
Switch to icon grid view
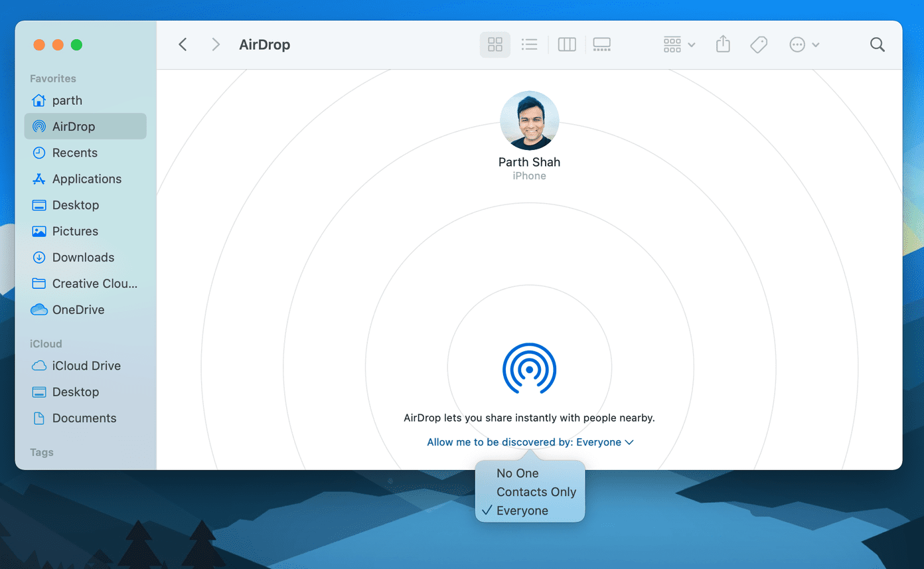(495, 44)
